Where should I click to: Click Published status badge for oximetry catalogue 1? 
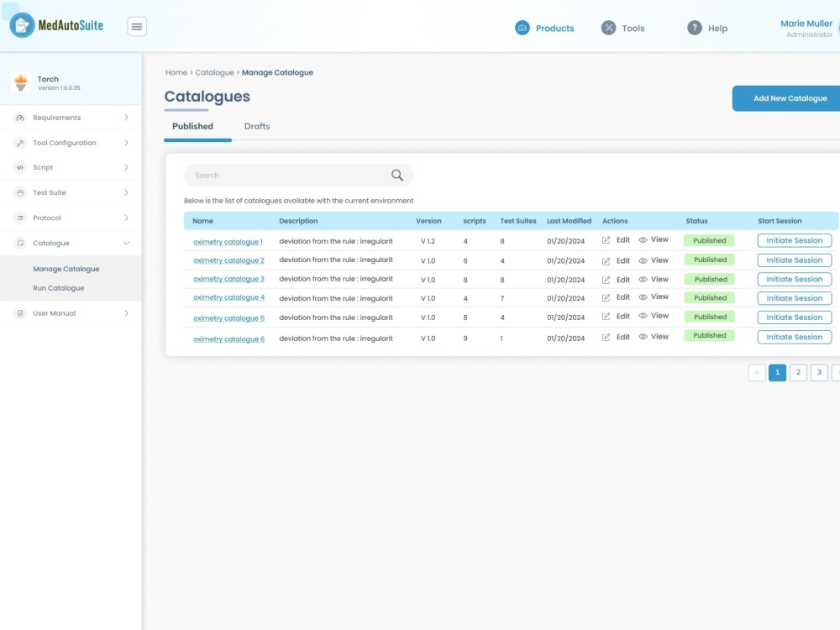click(709, 240)
